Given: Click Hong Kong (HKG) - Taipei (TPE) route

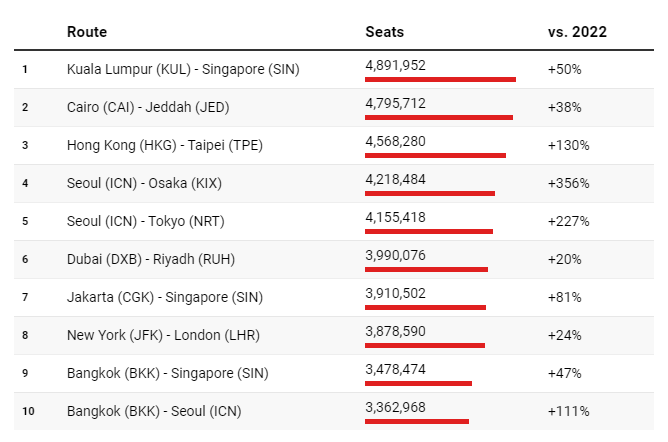Looking at the screenshot, I should pyautogui.click(x=165, y=145).
